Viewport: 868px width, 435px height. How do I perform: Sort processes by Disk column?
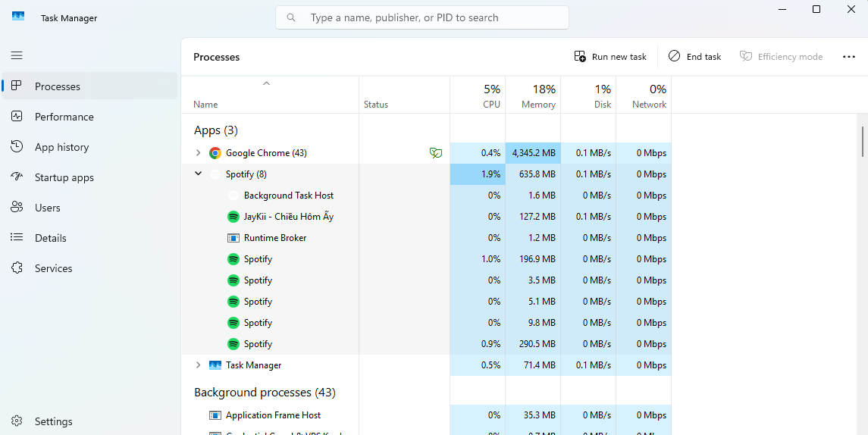[588, 95]
